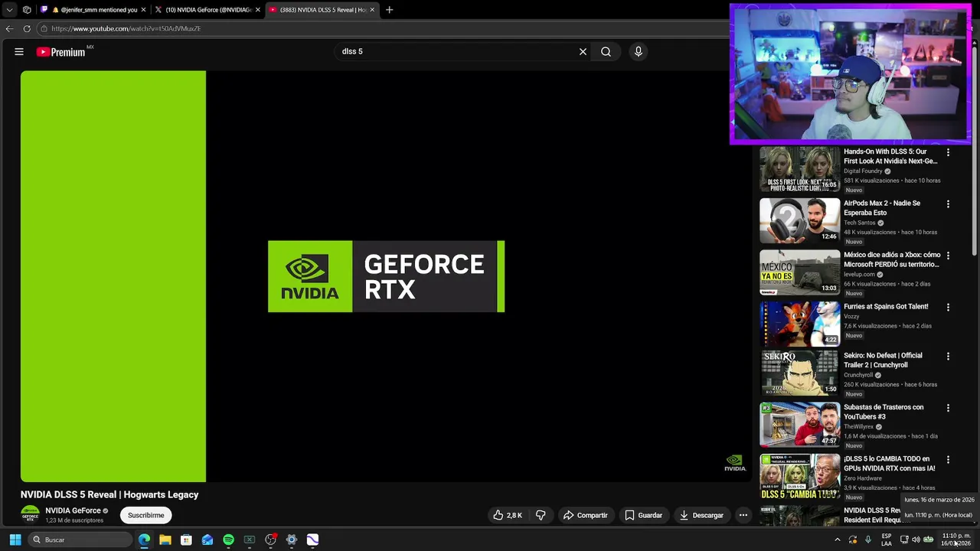
Task: Close the X NVIDIA GeForce tab
Action: click(x=258, y=10)
